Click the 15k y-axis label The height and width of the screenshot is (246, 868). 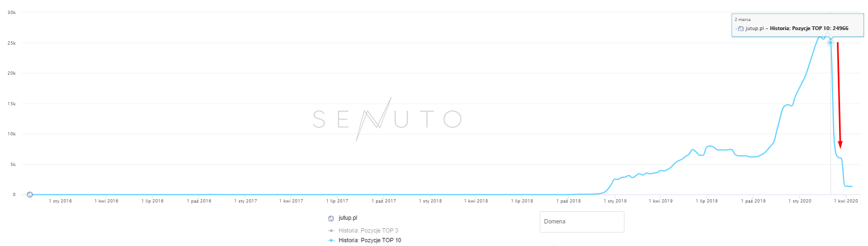[11, 104]
